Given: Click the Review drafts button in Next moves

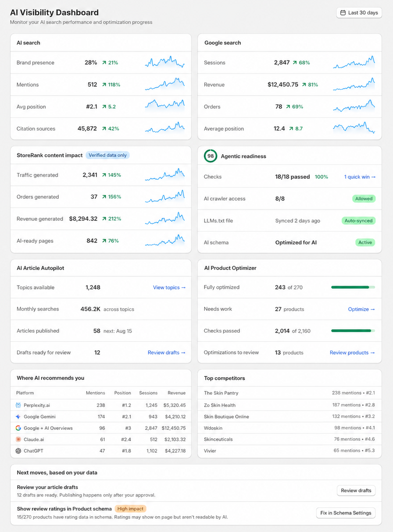Looking at the screenshot, I should click(356, 491).
